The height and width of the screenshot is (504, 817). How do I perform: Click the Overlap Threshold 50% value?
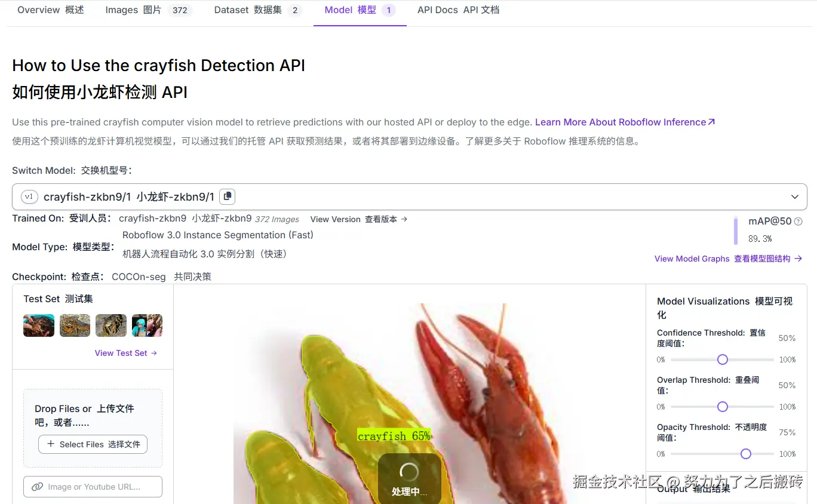[787, 385]
